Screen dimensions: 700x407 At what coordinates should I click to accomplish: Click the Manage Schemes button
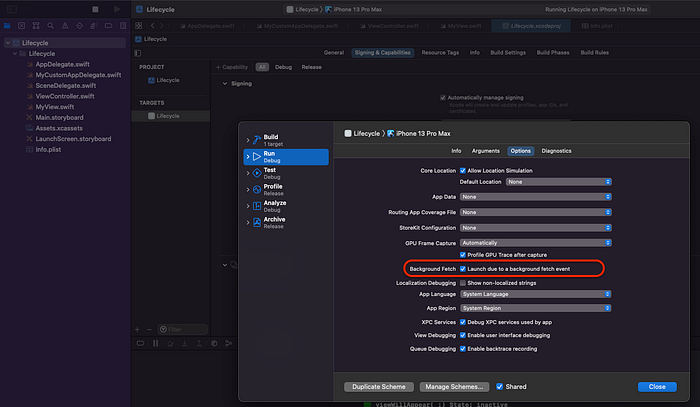(x=454, y=387)
